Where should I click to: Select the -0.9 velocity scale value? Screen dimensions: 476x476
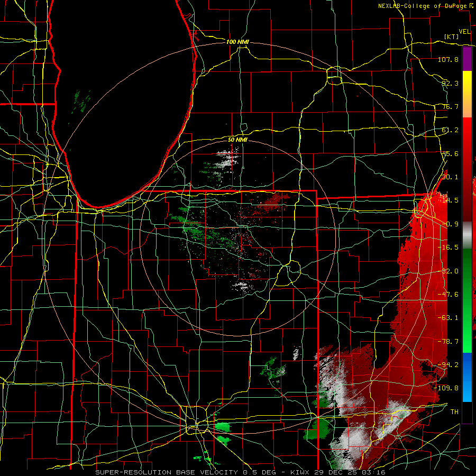[x=450, y=224]
